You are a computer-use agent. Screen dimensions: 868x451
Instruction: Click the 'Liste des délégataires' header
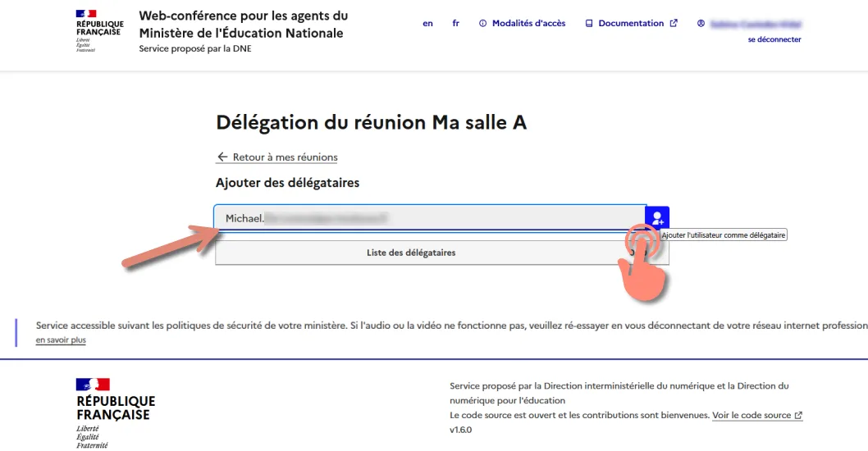[411, 253]
